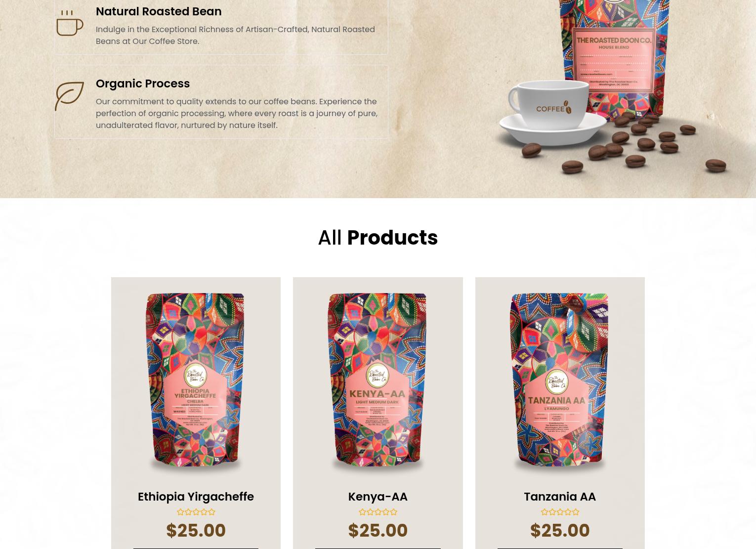Open the Ethiopia Yirgacheffe product title

(196, 497)
